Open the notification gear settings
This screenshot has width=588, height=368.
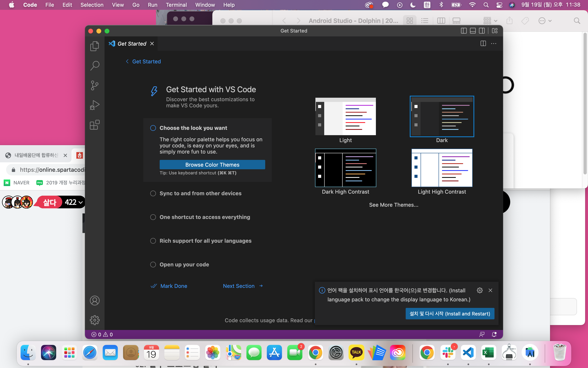(480, 290)
